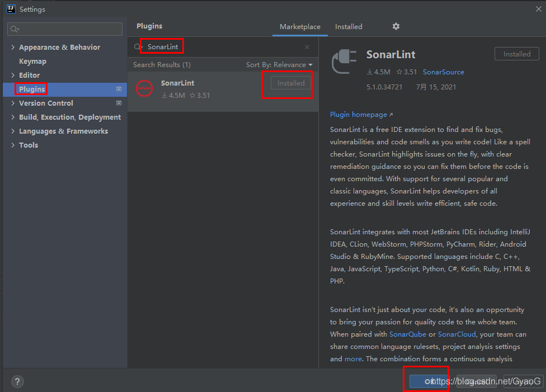Click the large plug icon in details
Viewport: 546px width, 392px height.
tap(343, 62)
